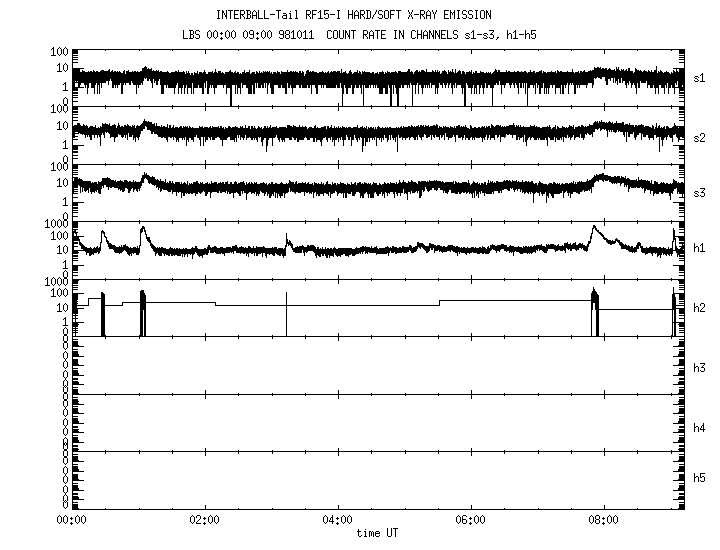The width and height of the screenshot is (720, 550).
Task: Select the h2 channel label
Action: pyautogui.click(x=699, y=308)
